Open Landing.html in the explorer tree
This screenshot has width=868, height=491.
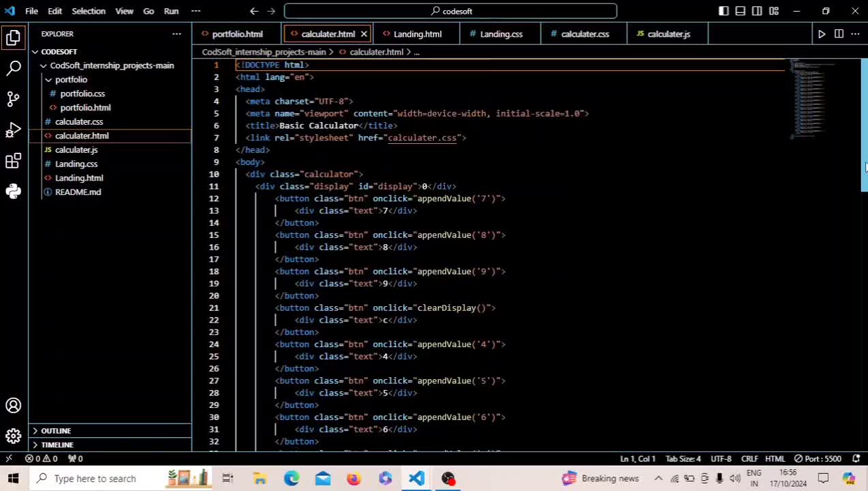(x=109, y=177)
